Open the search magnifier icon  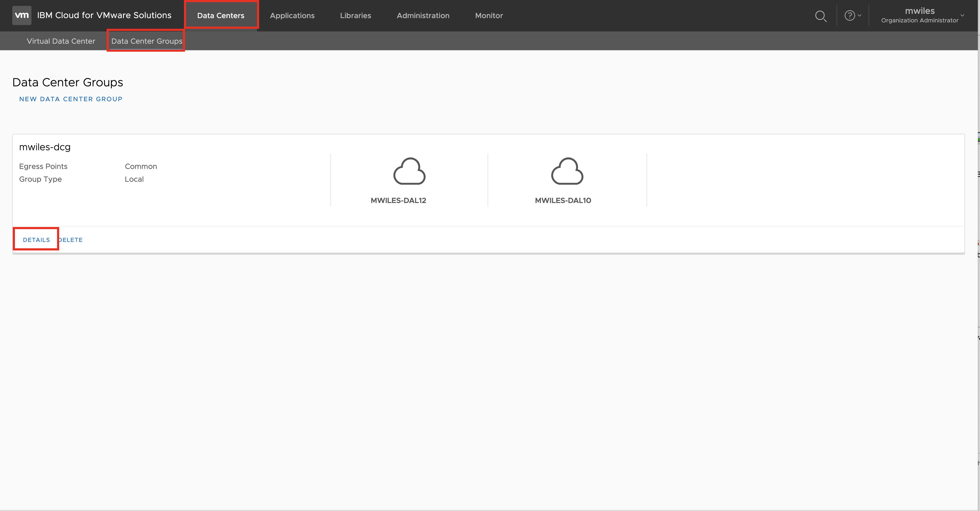tap(821, 16)
